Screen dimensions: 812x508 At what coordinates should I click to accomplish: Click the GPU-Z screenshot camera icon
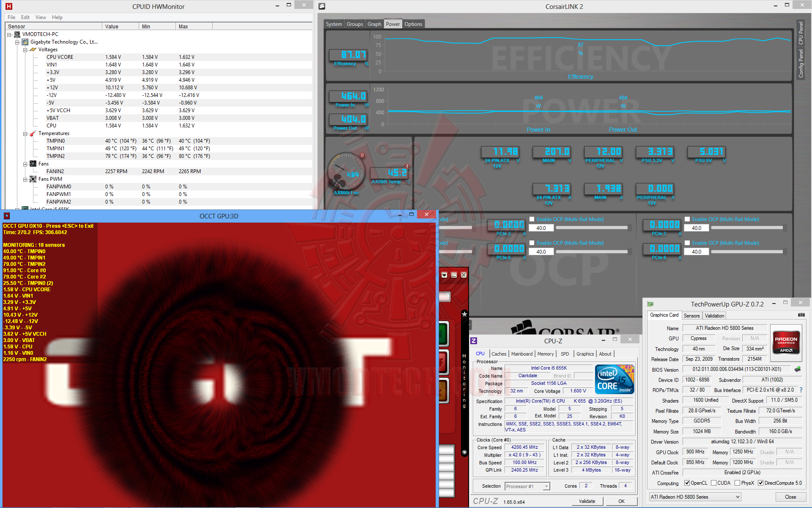(801, 315)
